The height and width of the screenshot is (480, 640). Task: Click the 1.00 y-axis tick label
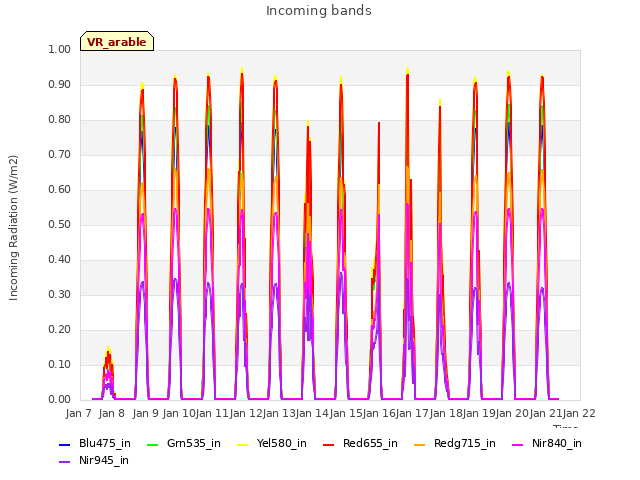(x=60, y=49)
